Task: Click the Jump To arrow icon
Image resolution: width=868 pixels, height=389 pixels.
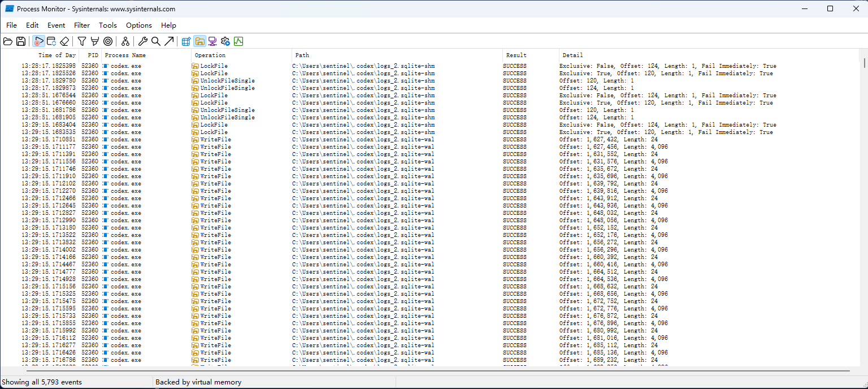Action: [169, 41]
